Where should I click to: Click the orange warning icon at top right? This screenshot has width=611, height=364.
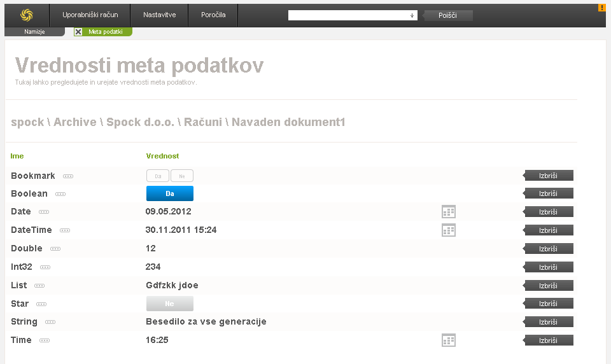point(601,8)
